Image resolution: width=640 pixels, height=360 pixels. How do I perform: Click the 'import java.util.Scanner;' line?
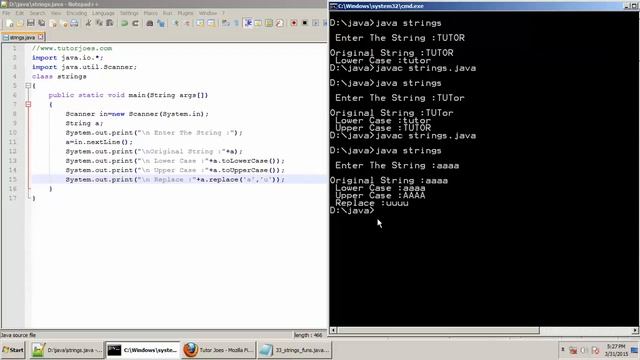[x=84, y=67]
